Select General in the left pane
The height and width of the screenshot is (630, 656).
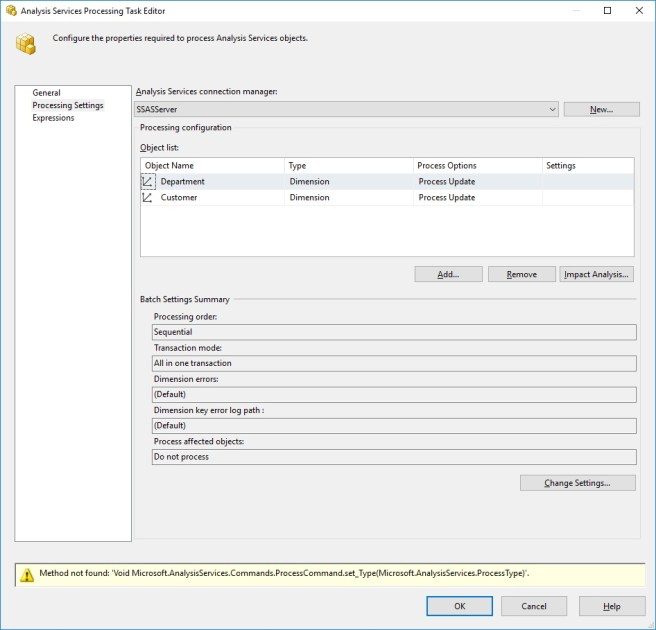(46, 93)
